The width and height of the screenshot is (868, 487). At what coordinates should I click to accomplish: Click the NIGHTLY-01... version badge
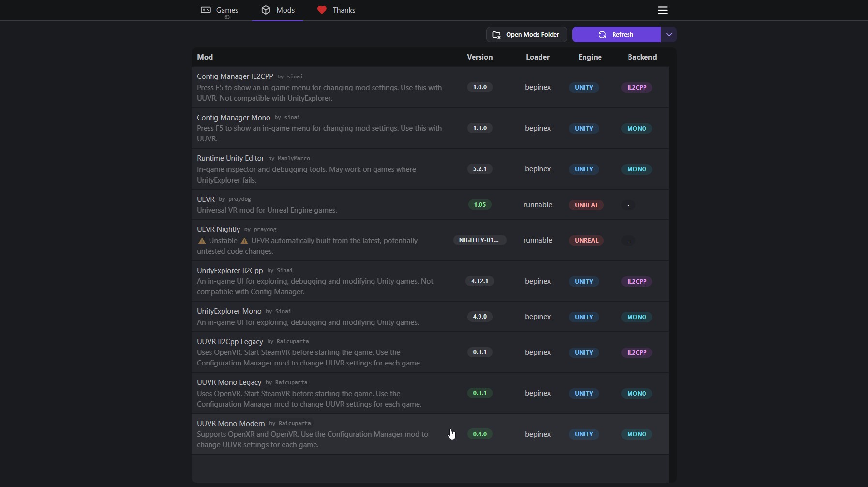coord(479,240)
